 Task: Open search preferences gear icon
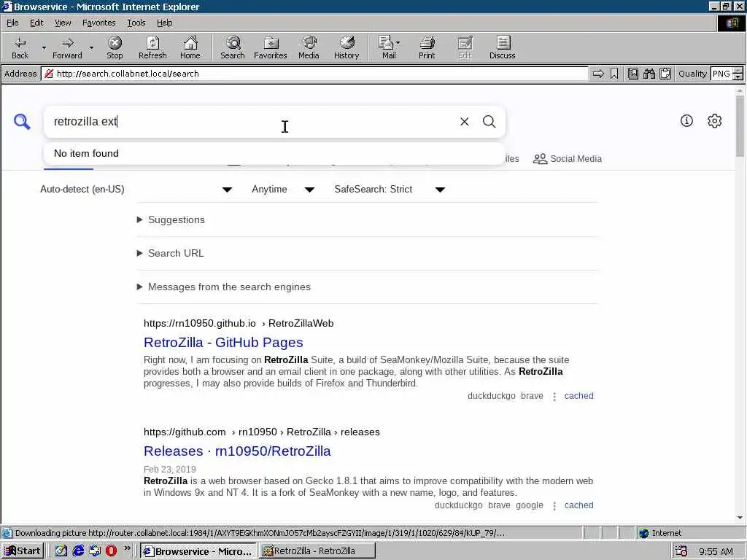click(715, 121)
